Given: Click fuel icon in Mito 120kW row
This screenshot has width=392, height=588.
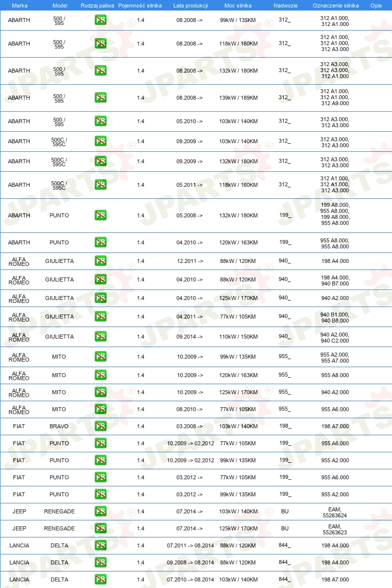Looking at the screenshot, I should [100, 375].
